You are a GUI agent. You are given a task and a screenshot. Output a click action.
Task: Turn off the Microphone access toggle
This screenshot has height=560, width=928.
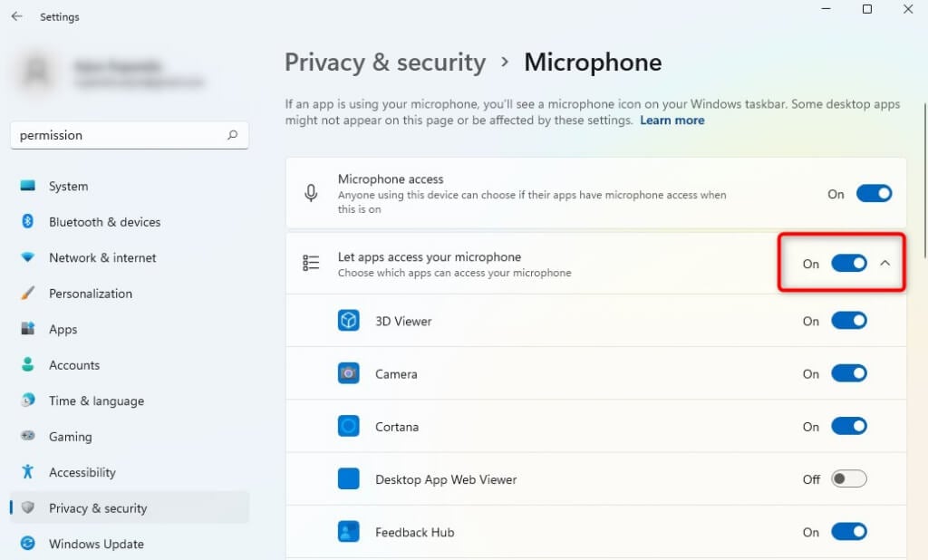[874, 193]
